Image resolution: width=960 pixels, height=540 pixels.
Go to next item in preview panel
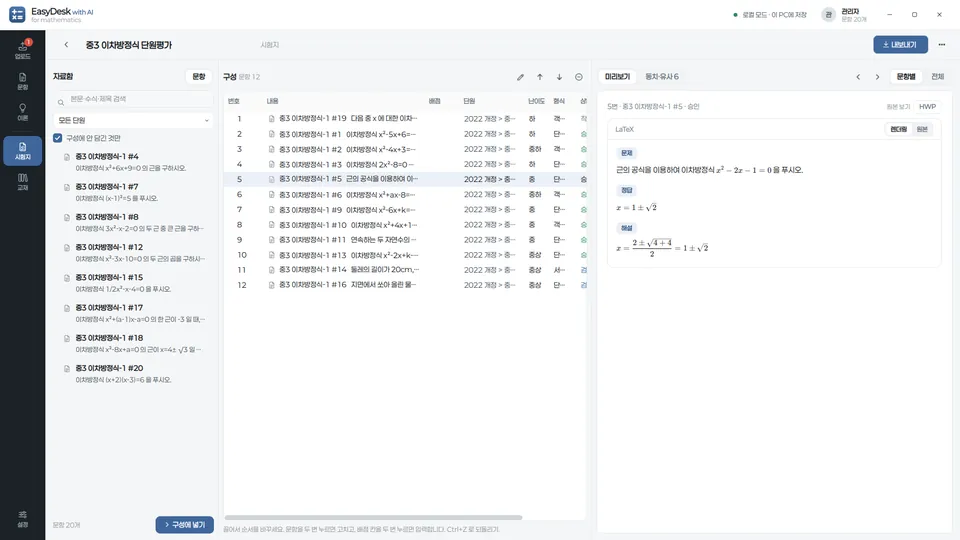(x=877, y=77)
